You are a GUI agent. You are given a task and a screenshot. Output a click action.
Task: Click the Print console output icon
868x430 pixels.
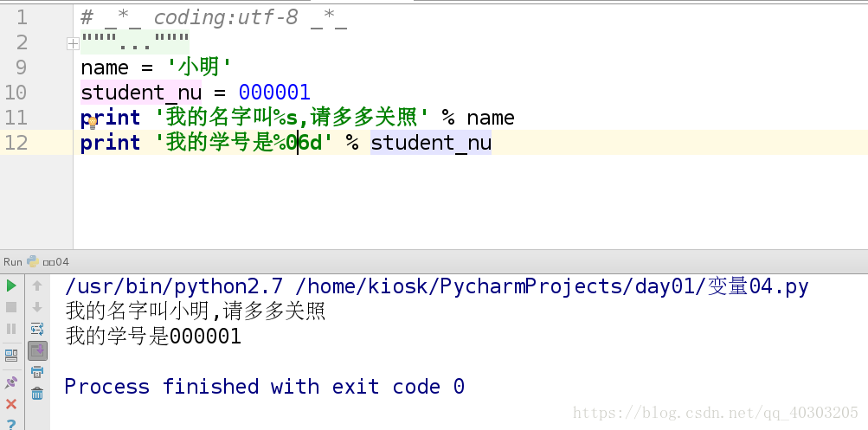click(x=37, y=372)
